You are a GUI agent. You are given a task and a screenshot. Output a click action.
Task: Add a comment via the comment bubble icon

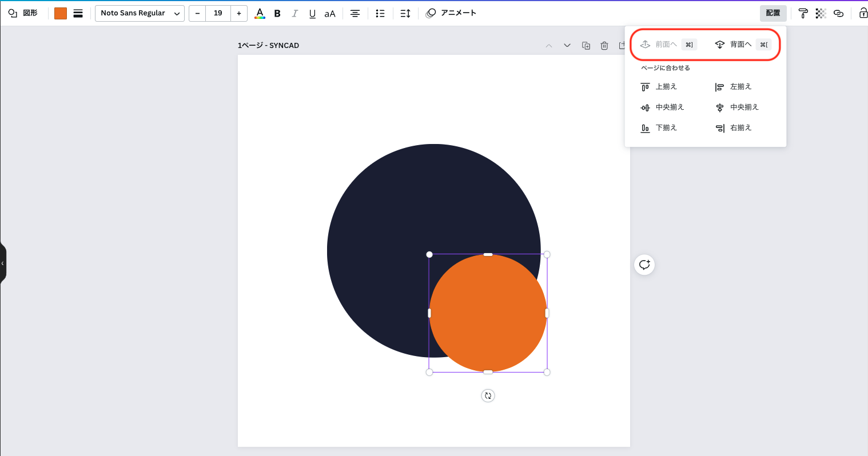tap(644, 264)
